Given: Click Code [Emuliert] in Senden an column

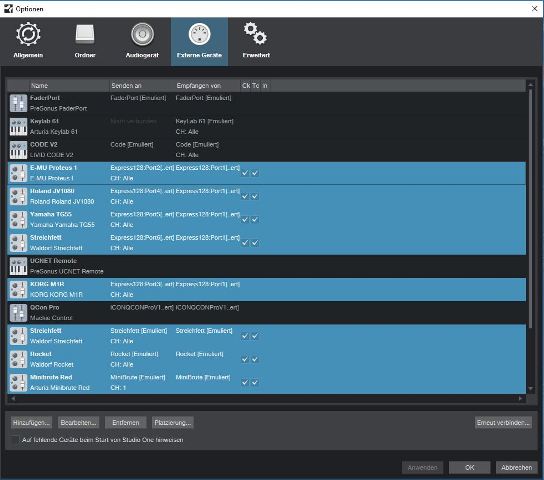Looking at the screenshot, I should [x=132, y=144].
